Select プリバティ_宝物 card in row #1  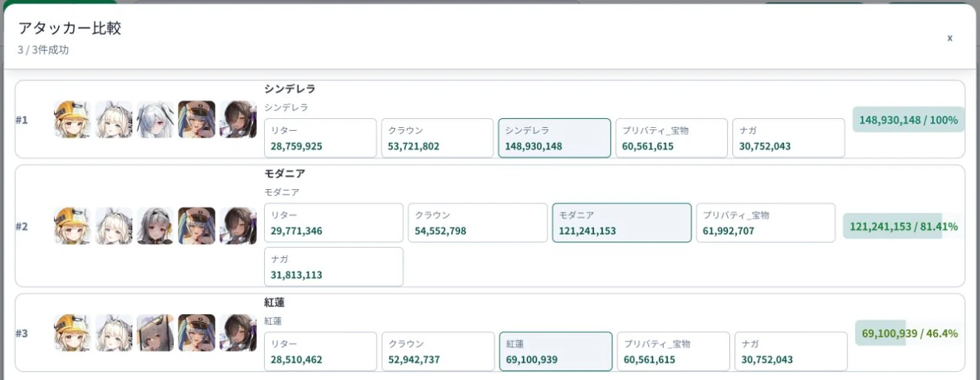(672, 138)
